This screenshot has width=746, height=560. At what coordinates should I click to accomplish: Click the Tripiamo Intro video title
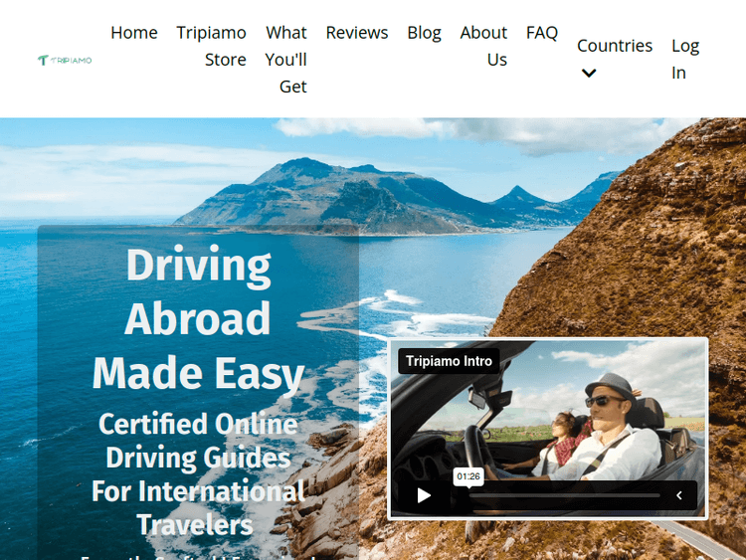click(x=449, y=361)
